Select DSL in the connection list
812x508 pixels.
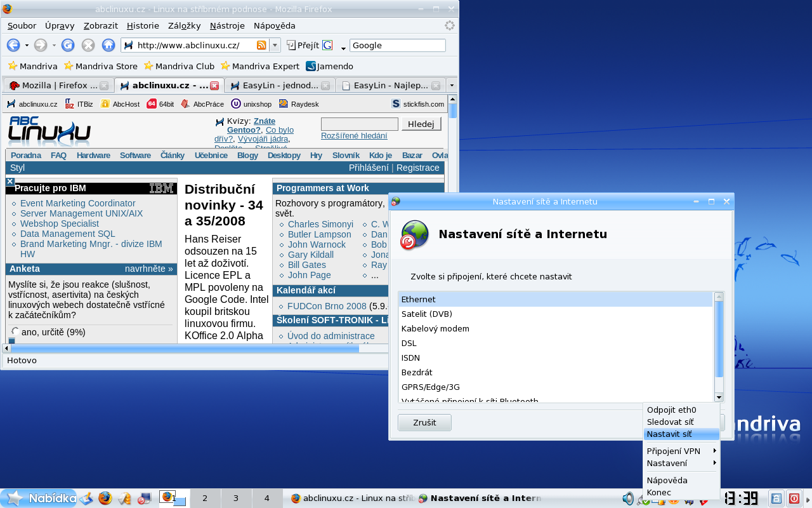[409, 343]
